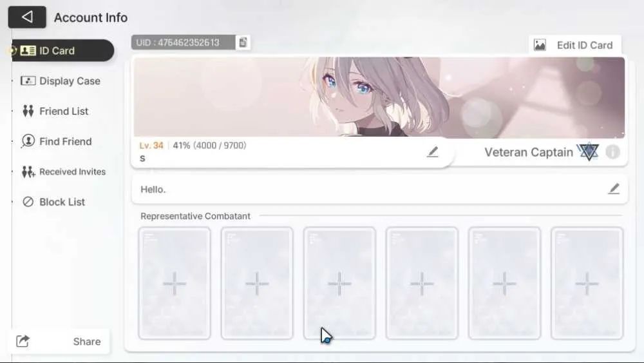Click the Veteran Captain rank emblem
Screen dimensions: 644x363
click(588, 152)
